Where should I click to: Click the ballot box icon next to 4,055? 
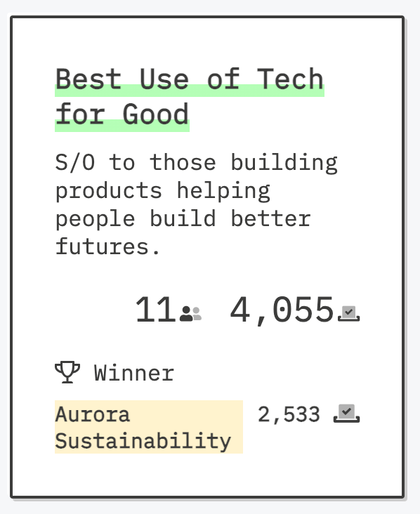[349, 313]
